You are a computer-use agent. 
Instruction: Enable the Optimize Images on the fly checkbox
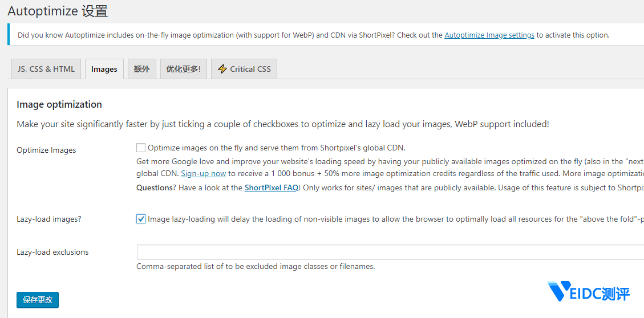tap(141, 148)
